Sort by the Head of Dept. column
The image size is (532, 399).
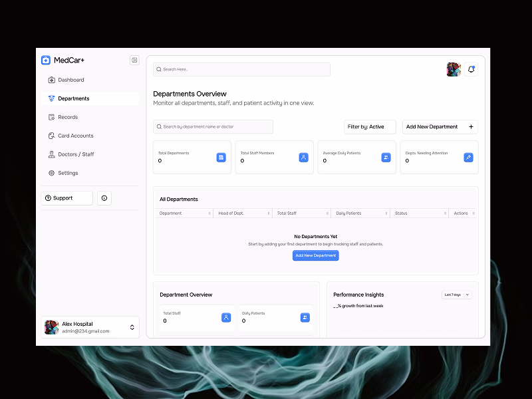(243, 213)
